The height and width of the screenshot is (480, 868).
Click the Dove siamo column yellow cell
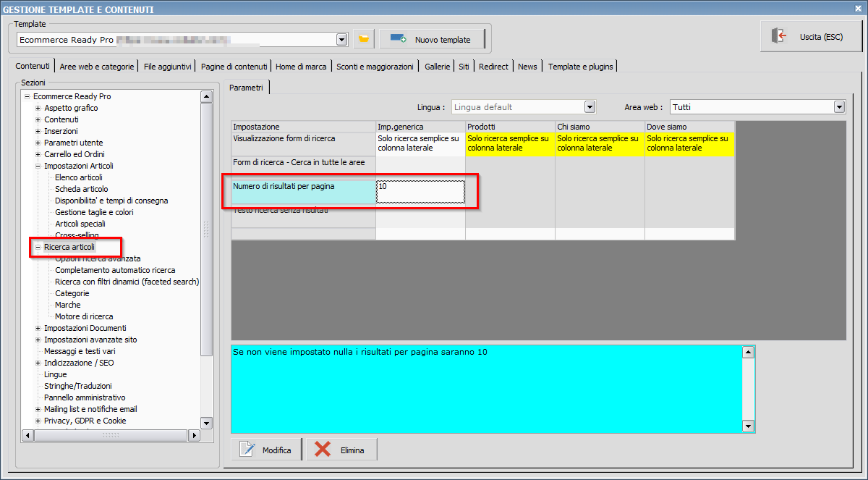tap(689, 143)
